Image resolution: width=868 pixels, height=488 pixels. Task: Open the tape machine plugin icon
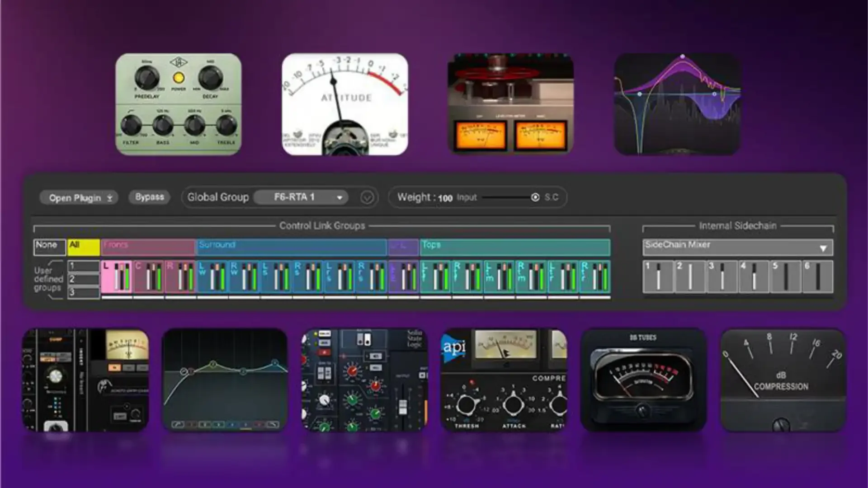pyautogui.click(x=510, y=104)
